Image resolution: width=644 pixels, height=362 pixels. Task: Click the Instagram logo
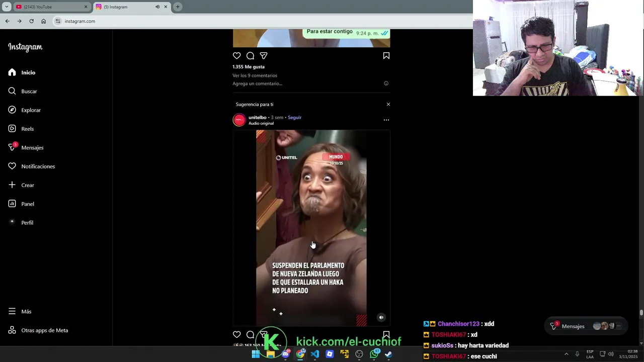click(x=25, y=47)
